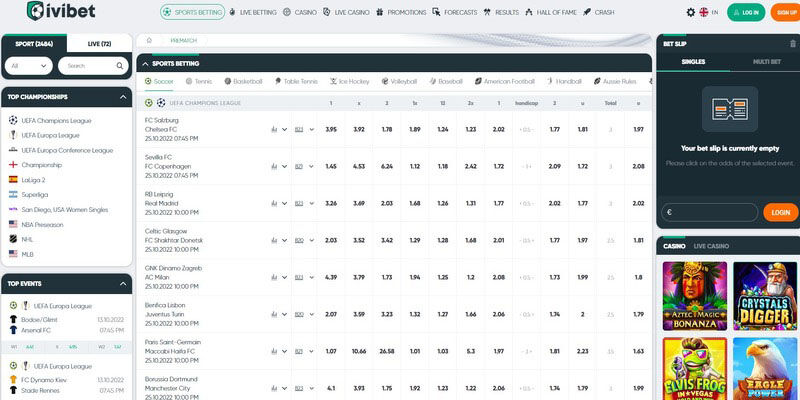Image resolution: width=800 pixels, height=400 pixels.
Task: Select Aussie Rules sport filter
Action: pos(615,82)
